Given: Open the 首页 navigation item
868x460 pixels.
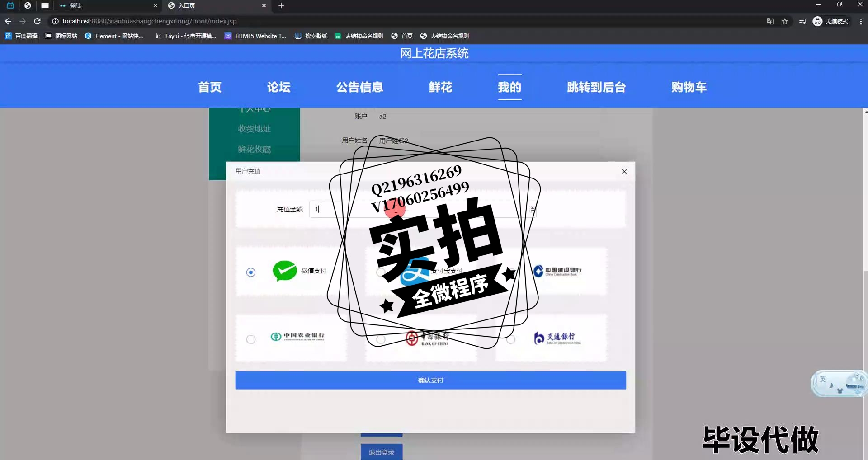Looking at the screenshot, I should point(210,87).
